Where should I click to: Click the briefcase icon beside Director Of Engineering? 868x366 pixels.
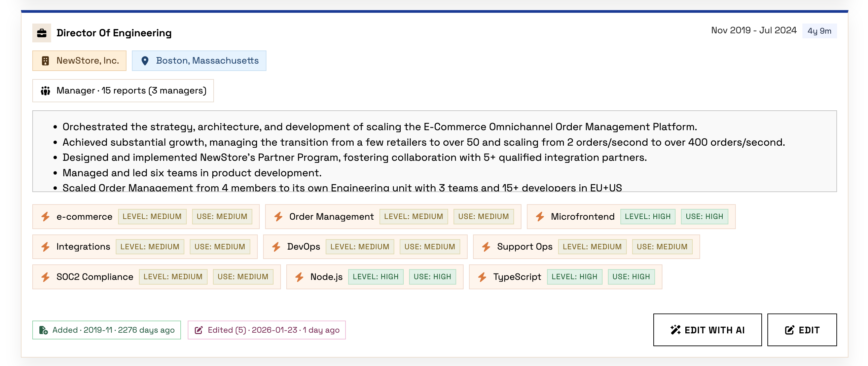pos(42,33)
